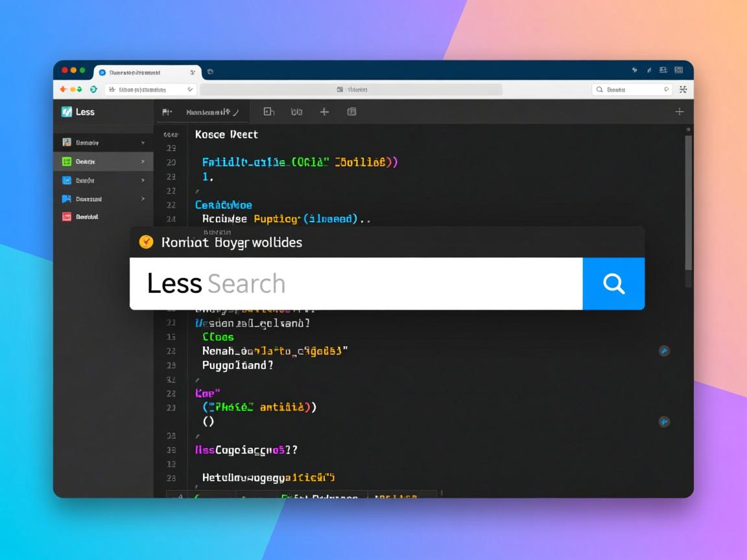Click the Less logo icon in sidebar header
This screenshot has height=560, width=747.
point(67,111)
